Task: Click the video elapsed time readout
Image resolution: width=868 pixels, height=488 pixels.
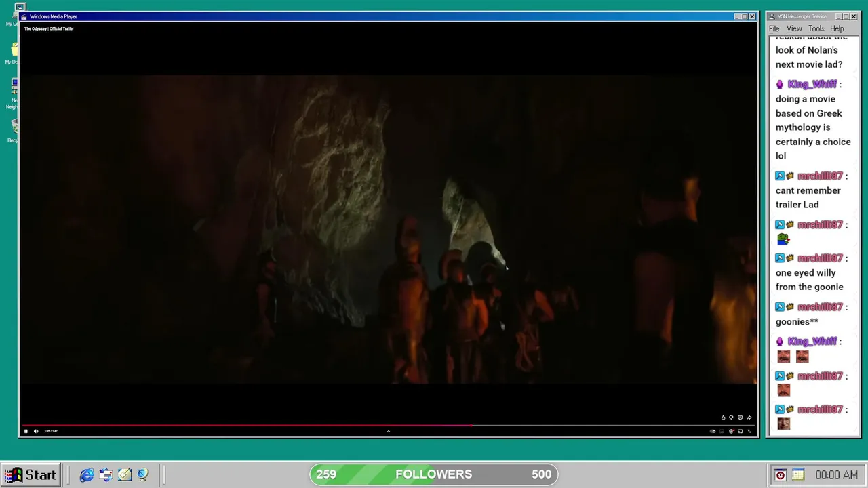Action: click(51, 431)
